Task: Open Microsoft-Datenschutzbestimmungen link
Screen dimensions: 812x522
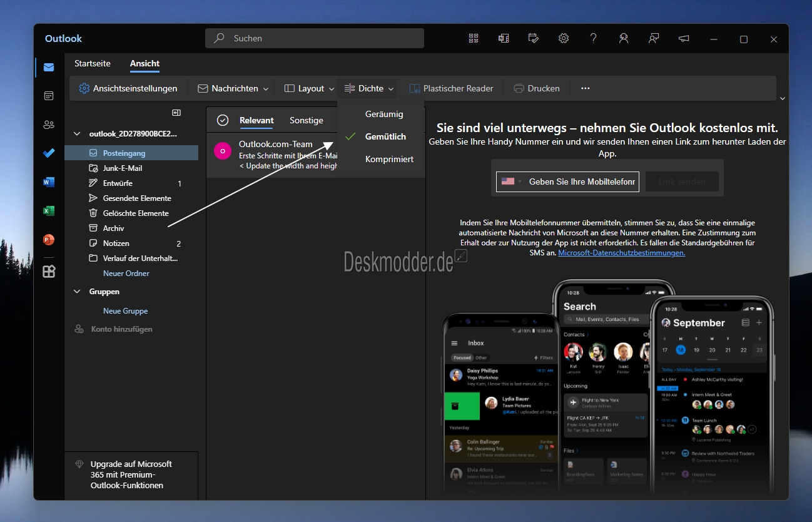Action: 621,253
